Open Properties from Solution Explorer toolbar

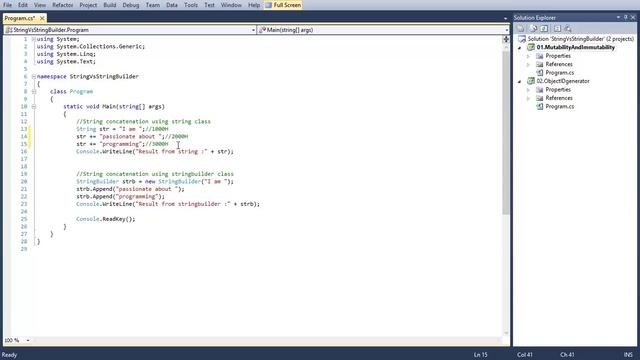pyautogui.click(x=521, y=29)
